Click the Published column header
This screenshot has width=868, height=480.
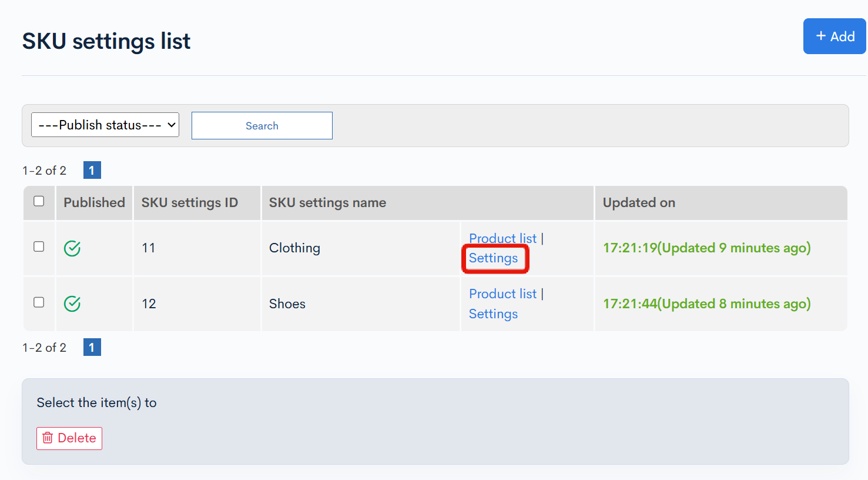pyautogui.click(x=94, y=203)
